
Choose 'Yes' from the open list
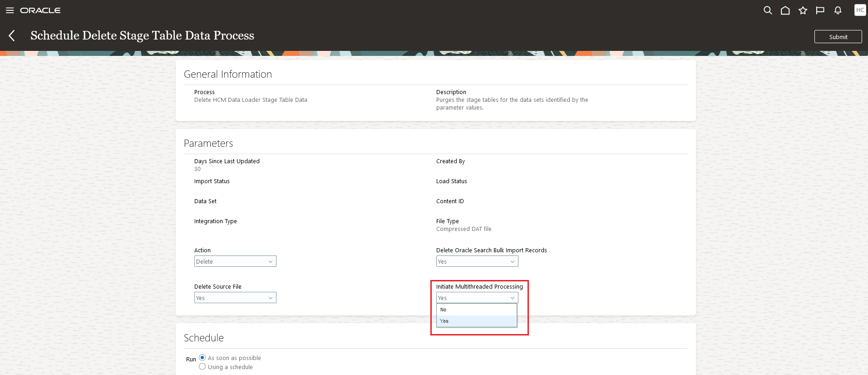click(477, 321)
